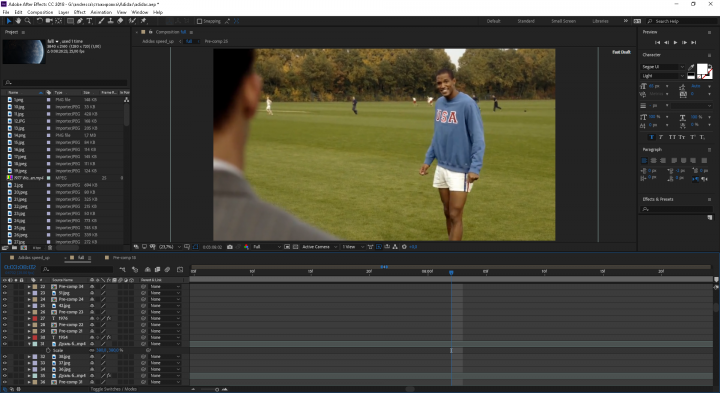Click the shy layers icon in the timeline
Image resolution: width=720 pixels, height=393 pixels.
147,269
